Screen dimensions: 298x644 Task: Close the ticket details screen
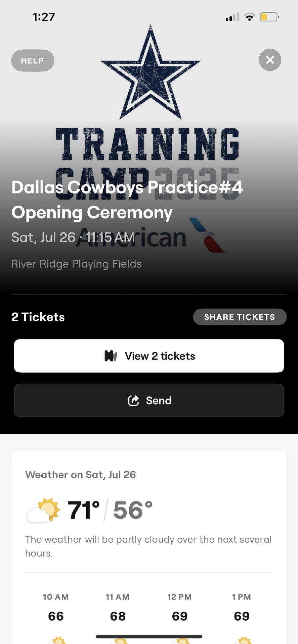[270, 60]
